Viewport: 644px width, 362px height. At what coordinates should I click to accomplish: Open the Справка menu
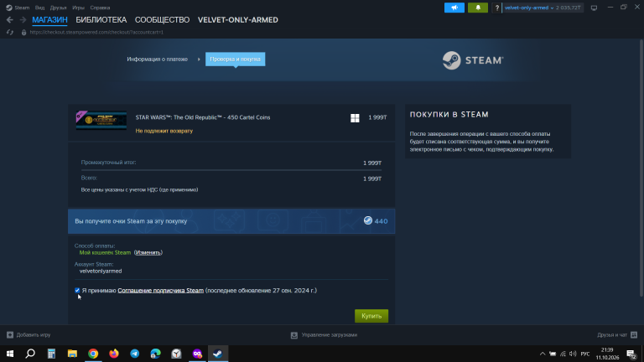click(x=100, y=8)
